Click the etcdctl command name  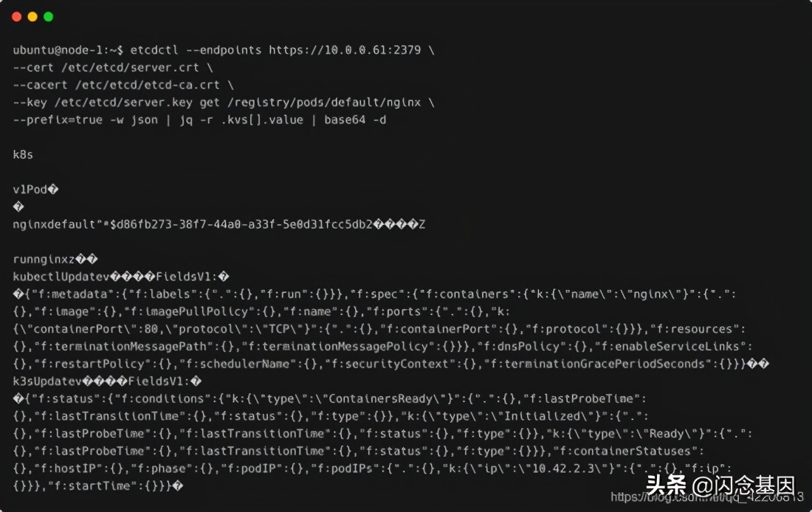pyautogui.click(x=155, y=50)
